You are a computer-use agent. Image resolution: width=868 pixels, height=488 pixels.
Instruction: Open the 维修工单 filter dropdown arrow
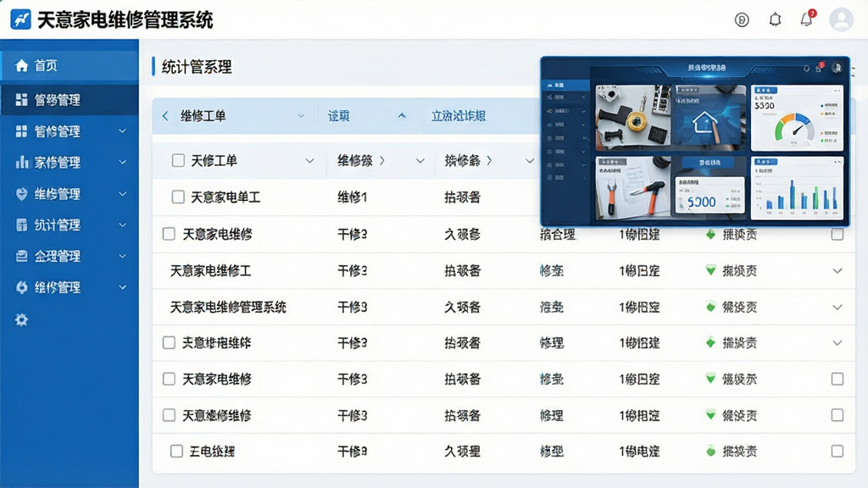click(301, 116)
